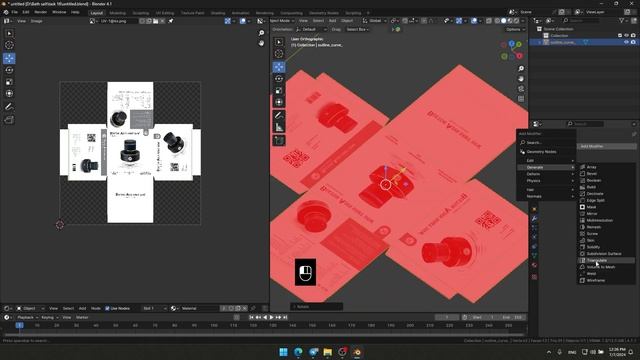Toggle show gizmo in 3D viewport header
This screenshot has width=640, height=360.
click(459, 20)
